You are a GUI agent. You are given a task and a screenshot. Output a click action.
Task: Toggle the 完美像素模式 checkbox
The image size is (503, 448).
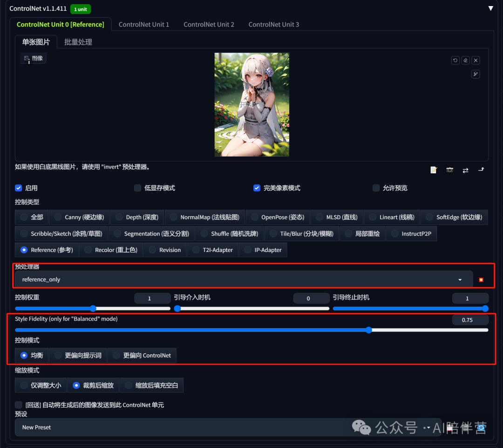257,188
